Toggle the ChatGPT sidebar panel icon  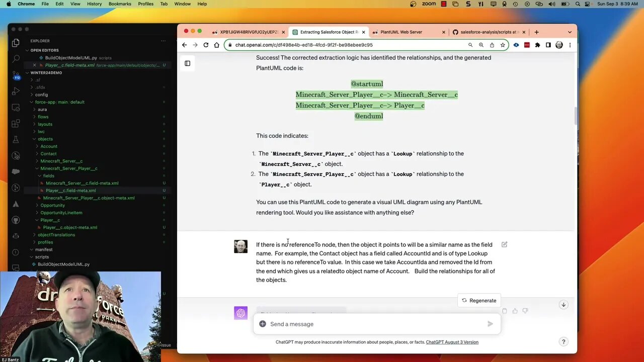click(187, 63)
